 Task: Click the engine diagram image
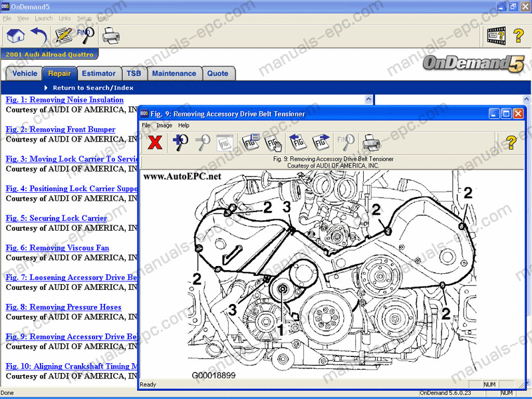tap(332, 275)
